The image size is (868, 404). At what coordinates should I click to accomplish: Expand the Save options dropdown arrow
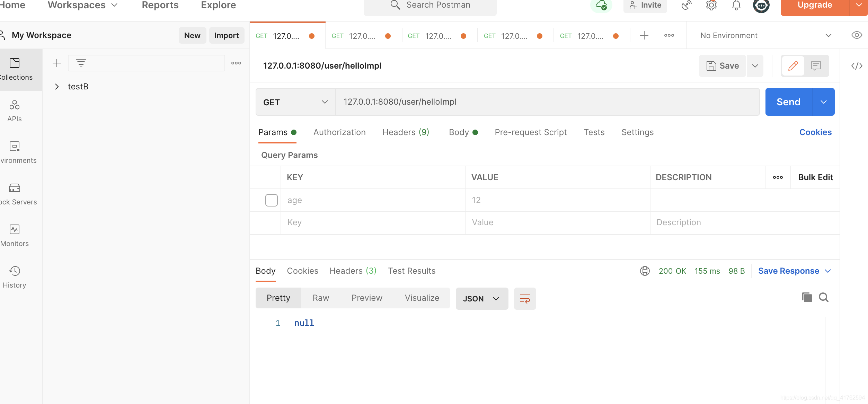tap(755, 65)
